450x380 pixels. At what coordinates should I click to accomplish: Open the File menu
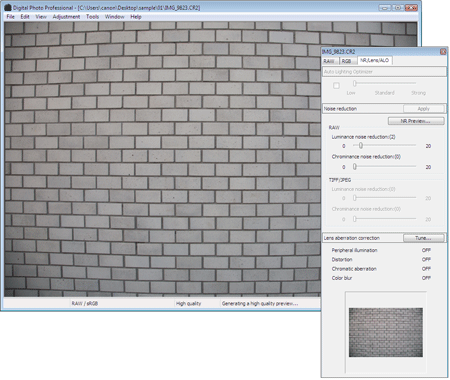tap(10, 17)
